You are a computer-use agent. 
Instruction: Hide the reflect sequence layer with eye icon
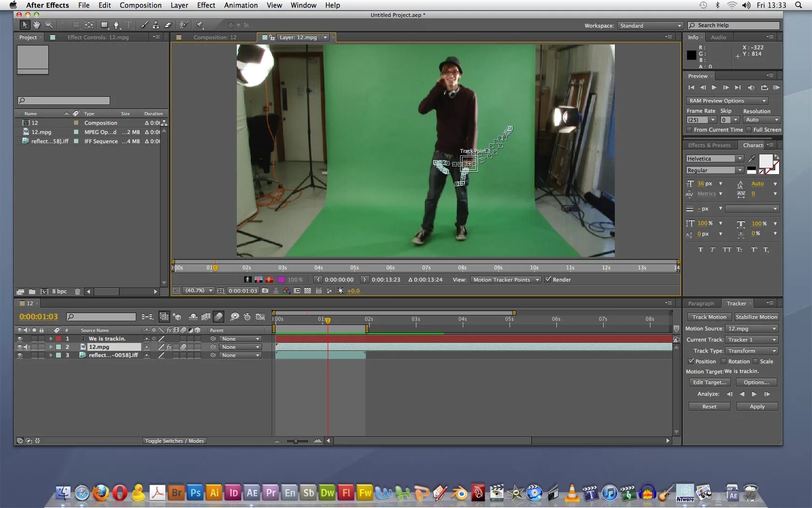click(20, 355)
